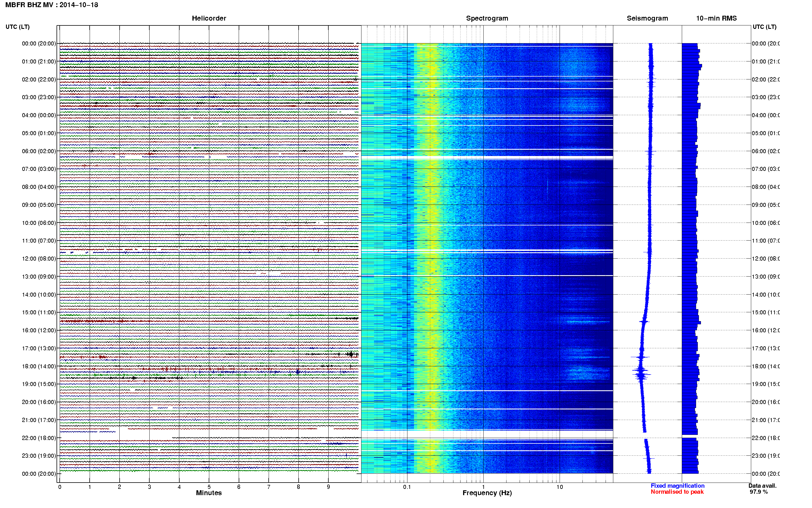
Task: Click the left '21:00 (17:00)' time label
Action: [39, 420]
